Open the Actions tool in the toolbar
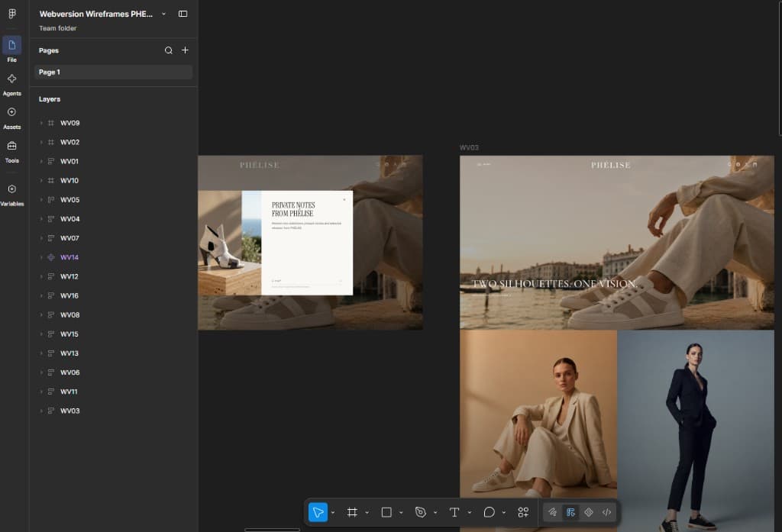The width and height of the screenshot is (782, 532). (523, 512)
